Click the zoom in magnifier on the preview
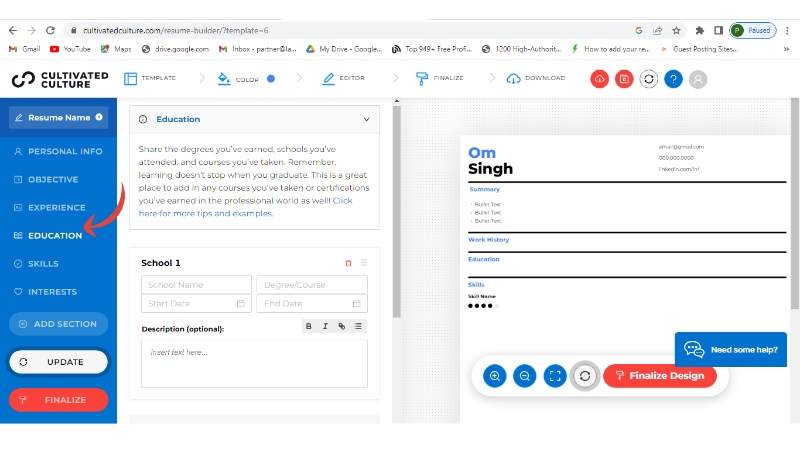800x449 pixels. (x=494, y=376)
